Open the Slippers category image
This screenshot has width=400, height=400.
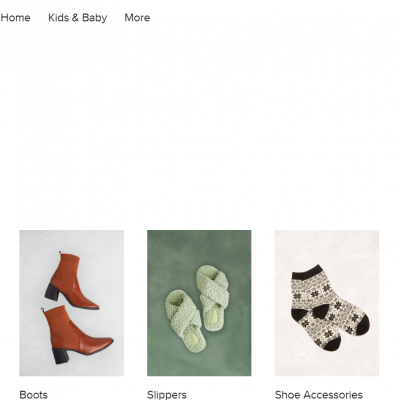pos(199,303)
